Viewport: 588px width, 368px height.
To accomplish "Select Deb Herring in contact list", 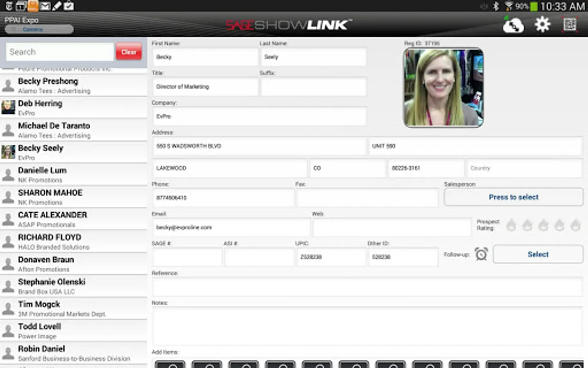I will (73, 108).
